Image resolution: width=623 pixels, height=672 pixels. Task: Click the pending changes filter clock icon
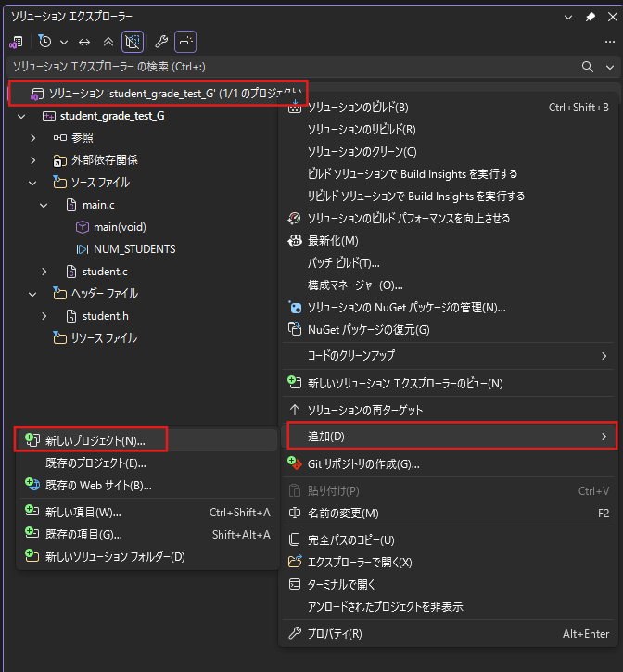(x=44, y=42)
